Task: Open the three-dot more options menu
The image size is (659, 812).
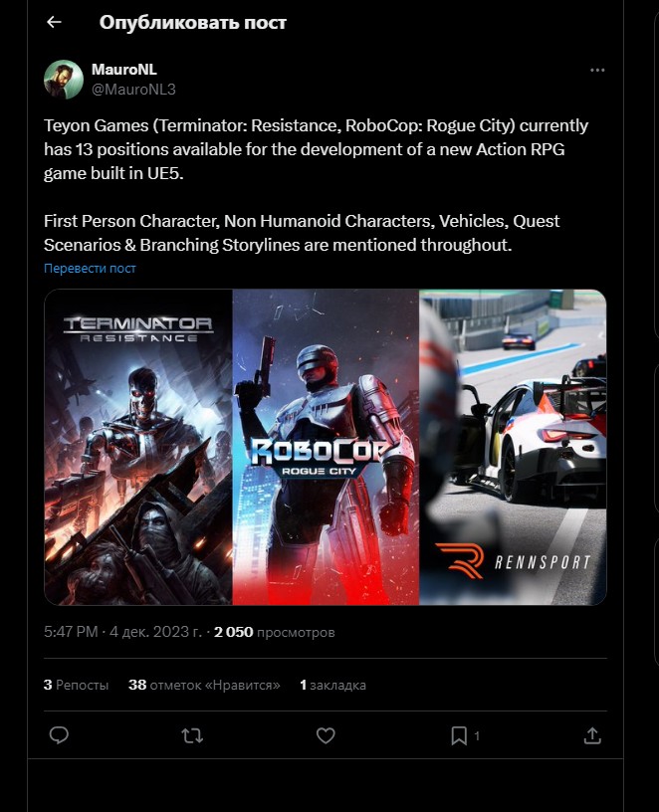Action: click(597, 70)
